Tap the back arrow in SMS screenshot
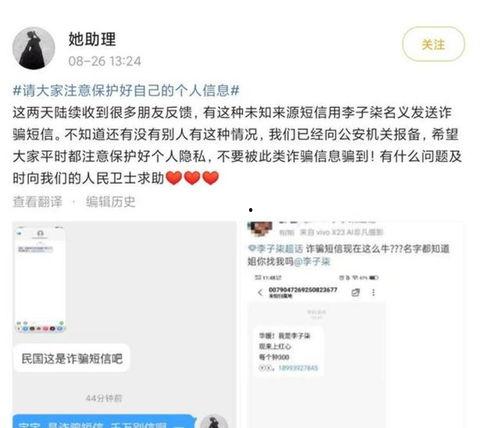 (x=260, y=293)
